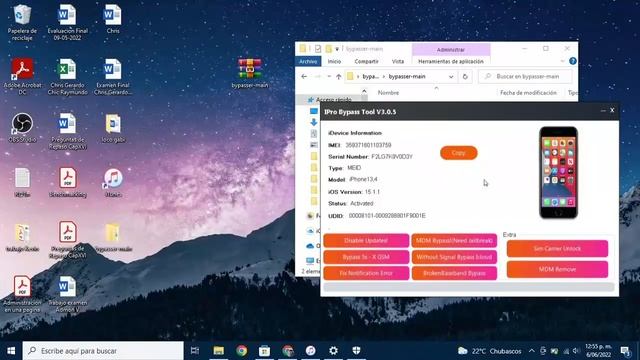
Task: Open the quick access toolbar dropdown
Action: (x=337, y=49)
